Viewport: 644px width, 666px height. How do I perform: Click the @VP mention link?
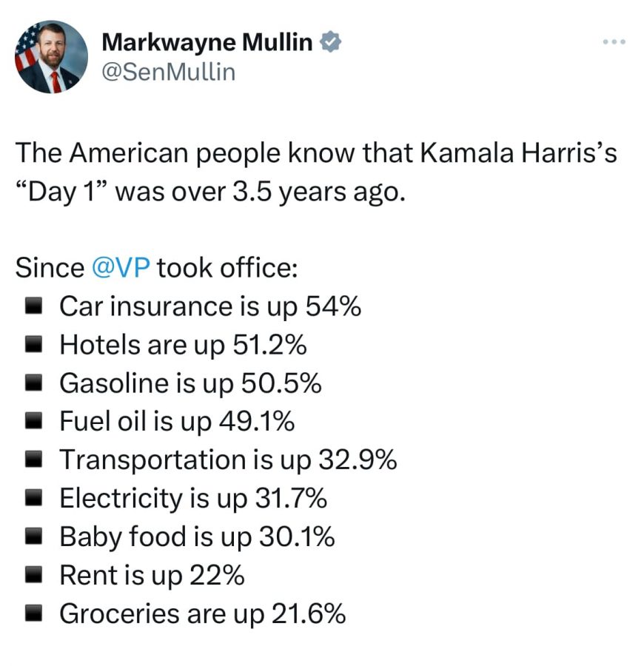click(x=121, y=267)
